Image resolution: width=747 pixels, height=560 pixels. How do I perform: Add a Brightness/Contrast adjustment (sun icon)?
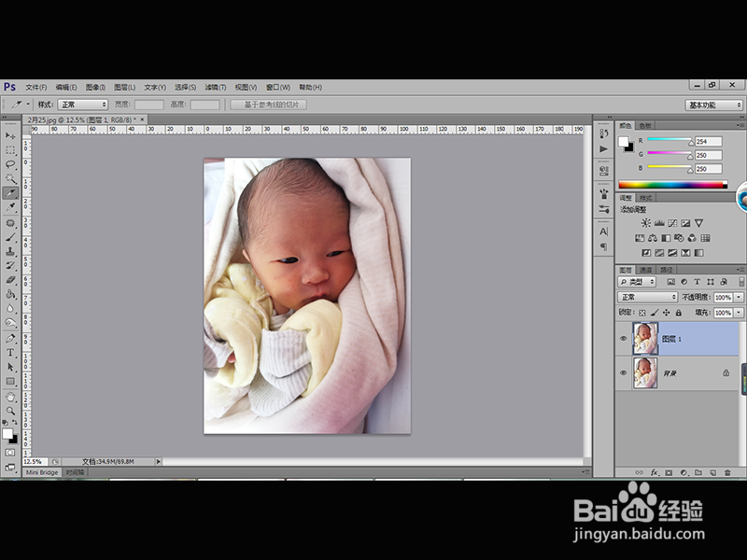pyautogui.click(x=645, y=223)
